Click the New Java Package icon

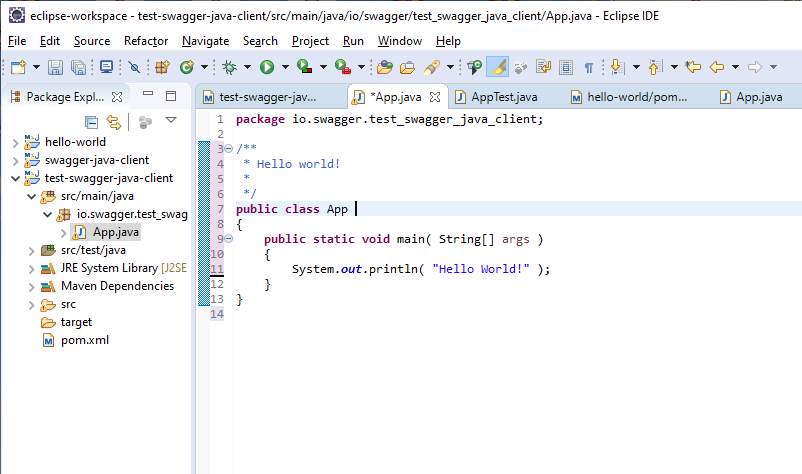click(x=161, y=67)
